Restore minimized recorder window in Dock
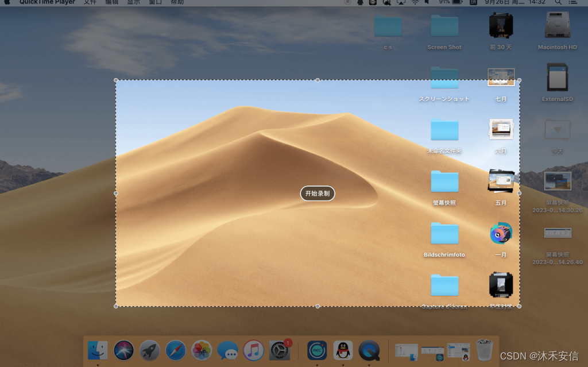Screen dimensions: 588x367 432,353
